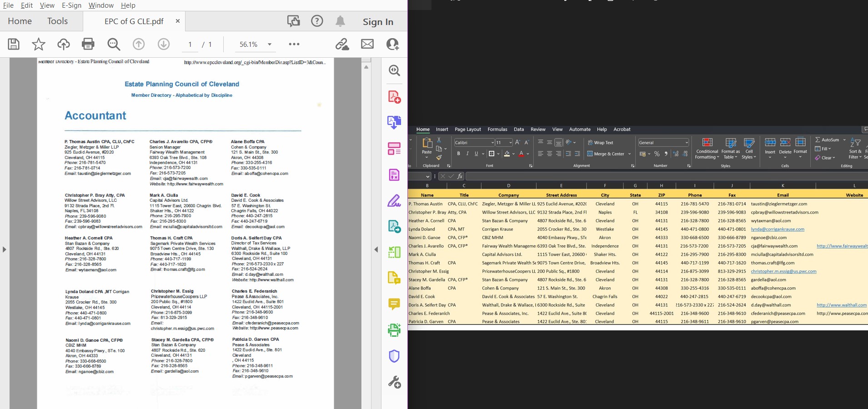The height and width of the screenshot is (409, 868).
Task: Go to previous page with up arrow
Action: 139,44
